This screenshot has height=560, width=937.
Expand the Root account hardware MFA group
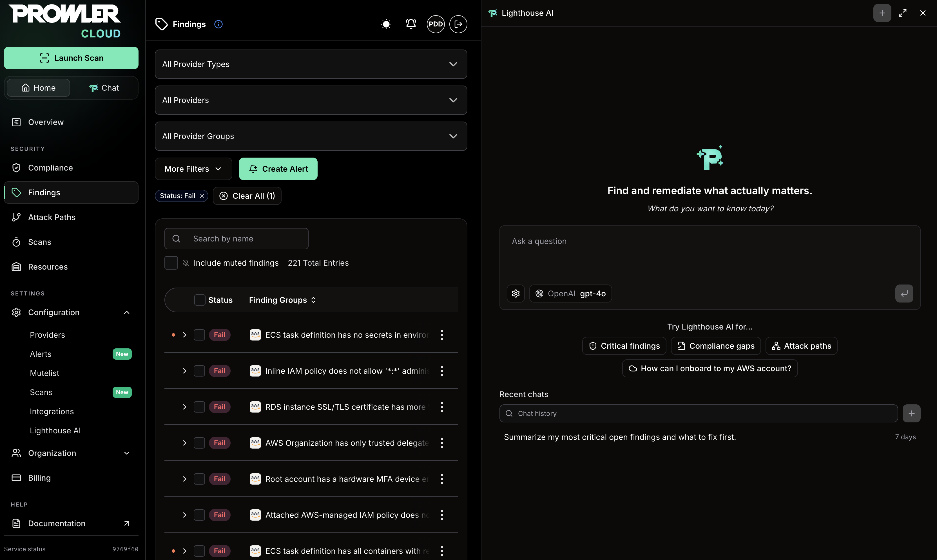(185, 479)
